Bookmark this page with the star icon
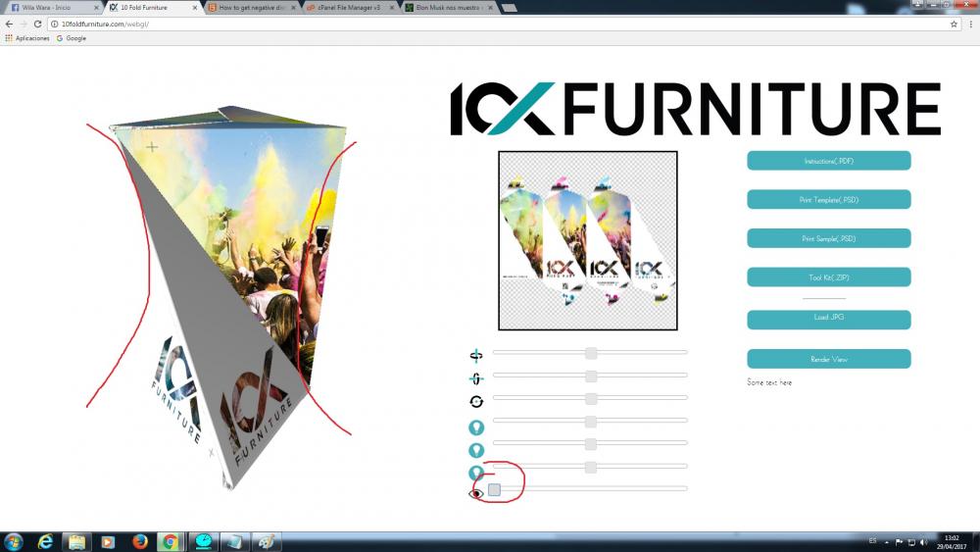This screenshot has width=980, height=552. [x=954, y=24]
